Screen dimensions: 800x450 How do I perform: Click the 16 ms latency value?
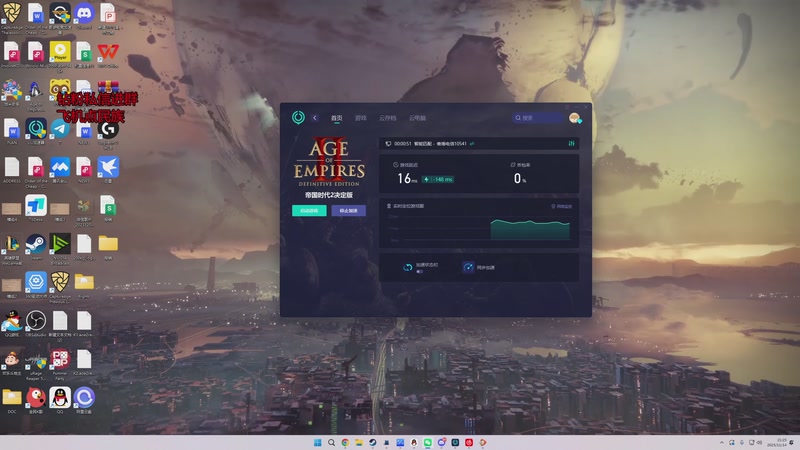pyautogui.click(x=407, y=178)
